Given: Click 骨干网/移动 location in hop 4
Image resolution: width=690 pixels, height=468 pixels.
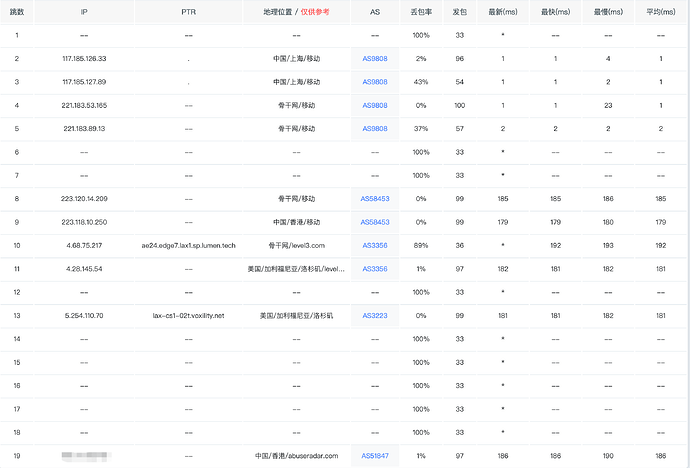Looking at the screenshot, I should coord(296,105).
